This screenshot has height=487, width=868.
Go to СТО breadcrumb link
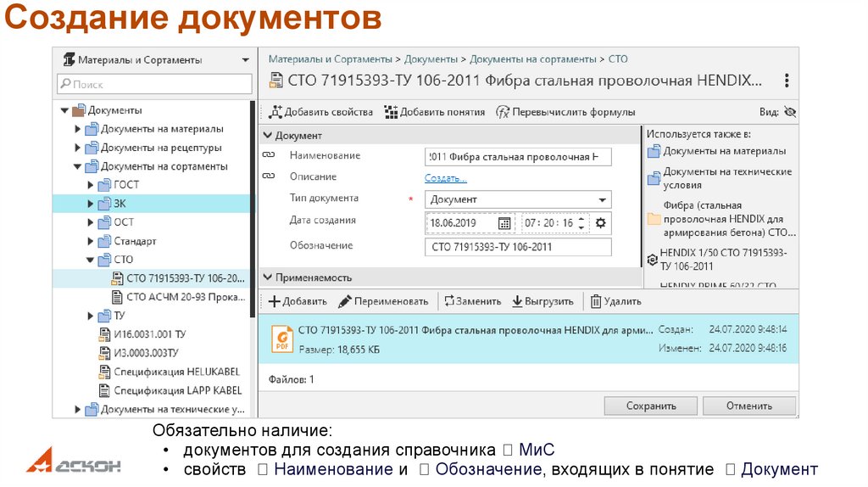618,59
